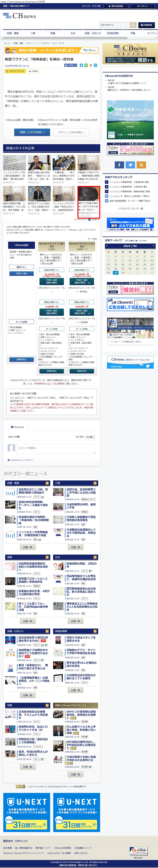Click ログインして全文を読む button
This screenshot has height=868, width=158.
coord(71,132)
